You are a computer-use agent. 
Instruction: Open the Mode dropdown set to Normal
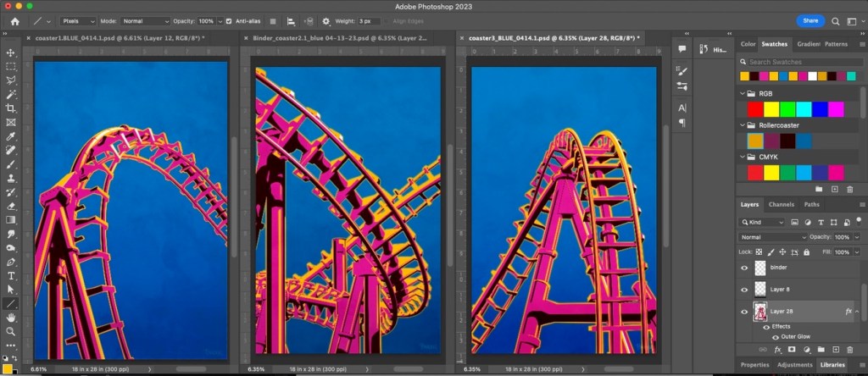pos(145,20)
